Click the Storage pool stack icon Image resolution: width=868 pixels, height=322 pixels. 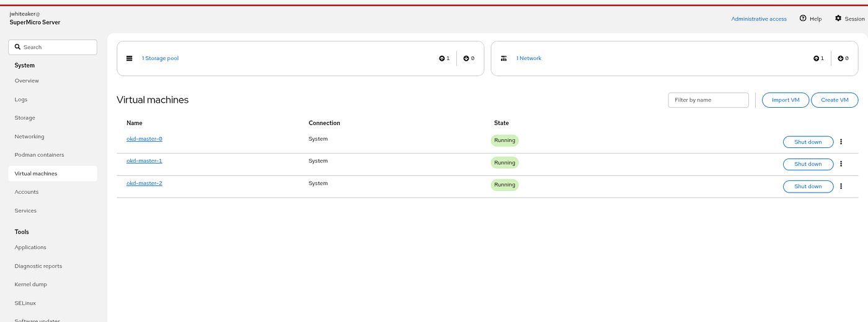[x=130, y=58]
